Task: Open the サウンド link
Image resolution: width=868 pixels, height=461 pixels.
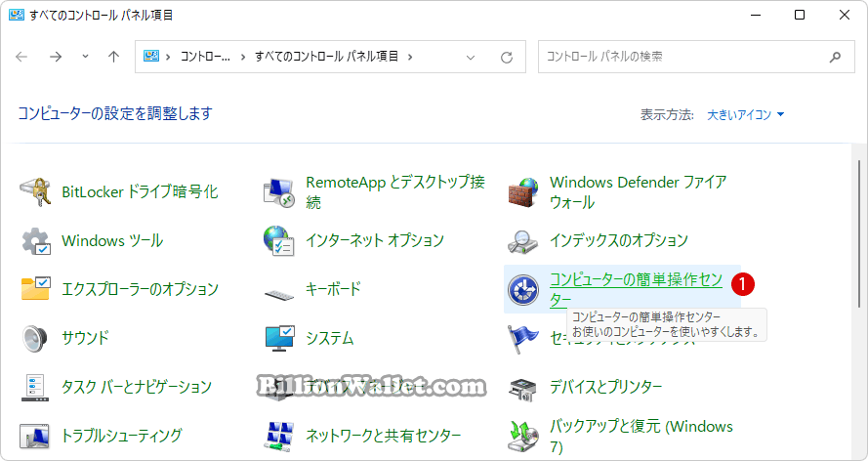Action: pos(85,338)
